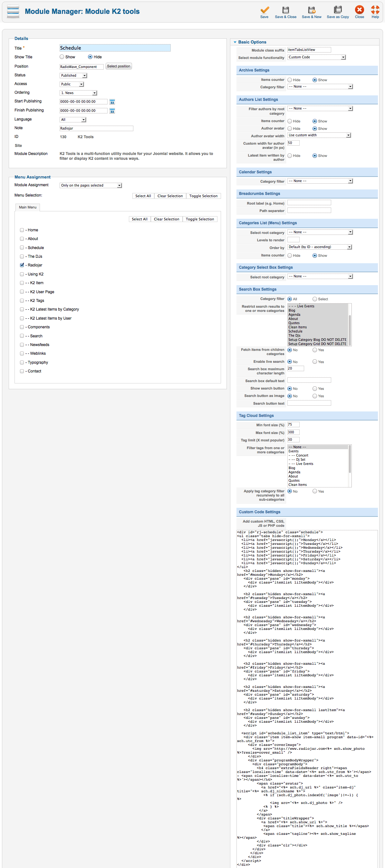Click the Search box maximum length field
The width and height of the screenshot is (385, 868).
pyautogui.click(x=296, y=369)
